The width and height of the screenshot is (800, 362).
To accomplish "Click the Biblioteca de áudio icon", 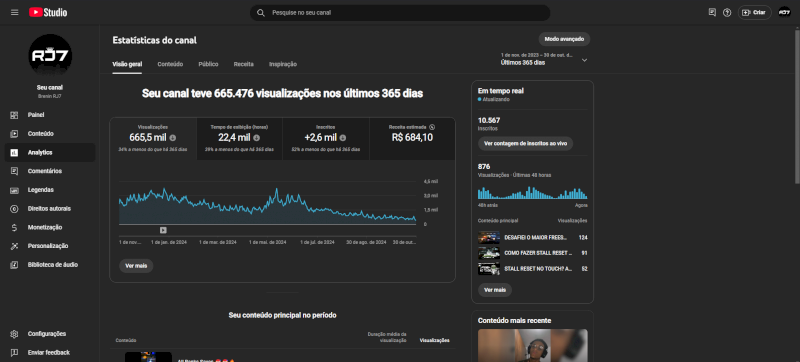I will pos(14,265).
